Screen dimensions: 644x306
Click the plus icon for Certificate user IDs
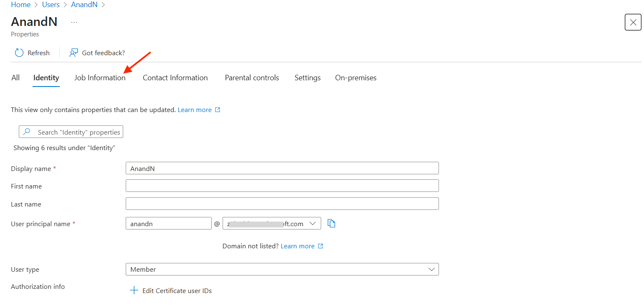coord(134,291)
